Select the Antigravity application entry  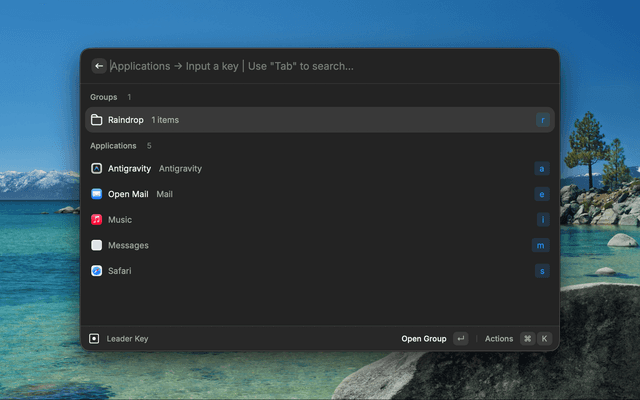point(300,169)
